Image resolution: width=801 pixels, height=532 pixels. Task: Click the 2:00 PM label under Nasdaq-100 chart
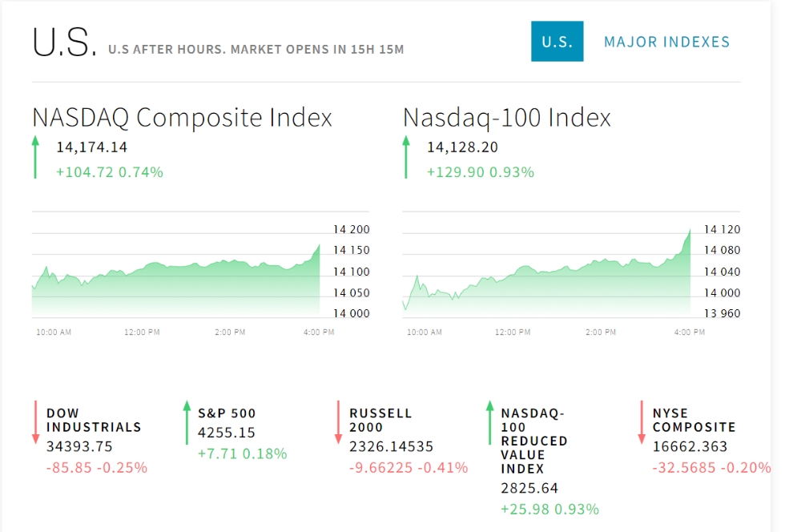(601, 332)
